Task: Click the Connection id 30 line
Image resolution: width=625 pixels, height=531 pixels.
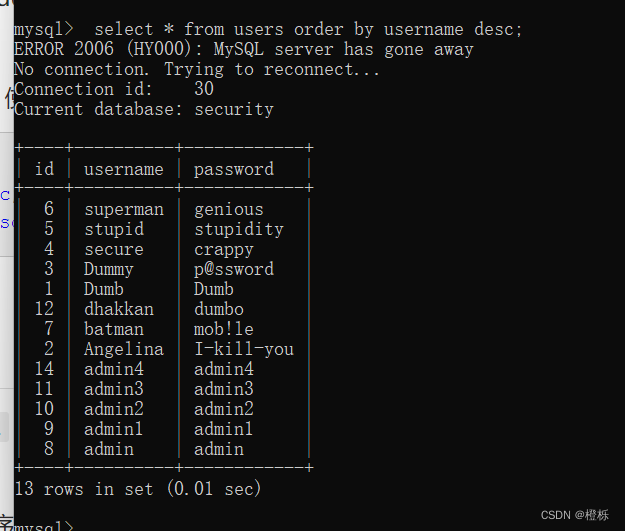Action: point(114,89)
